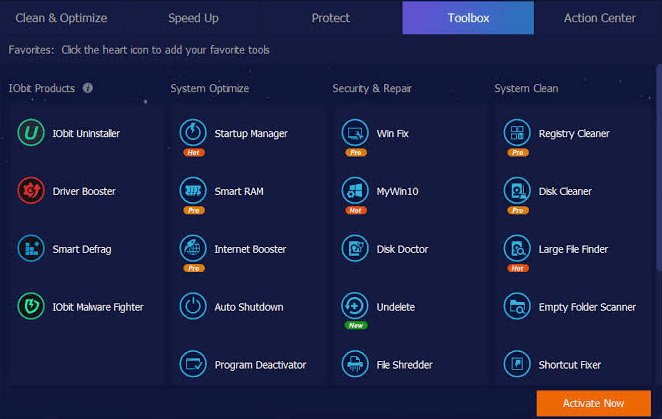
Task: Click the Large File Finder text label
Action: pyautogui.click(x=573, y=249)
